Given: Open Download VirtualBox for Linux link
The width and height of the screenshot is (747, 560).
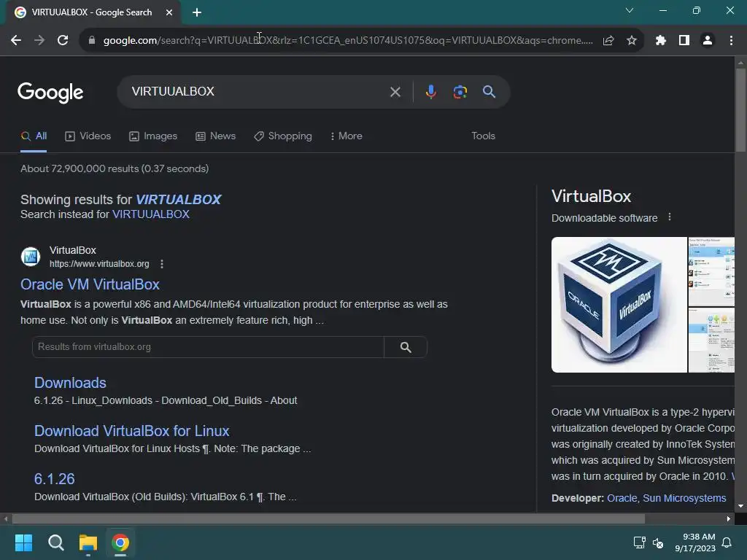Looking at the screenshot, I should click(x=131, y=431).
